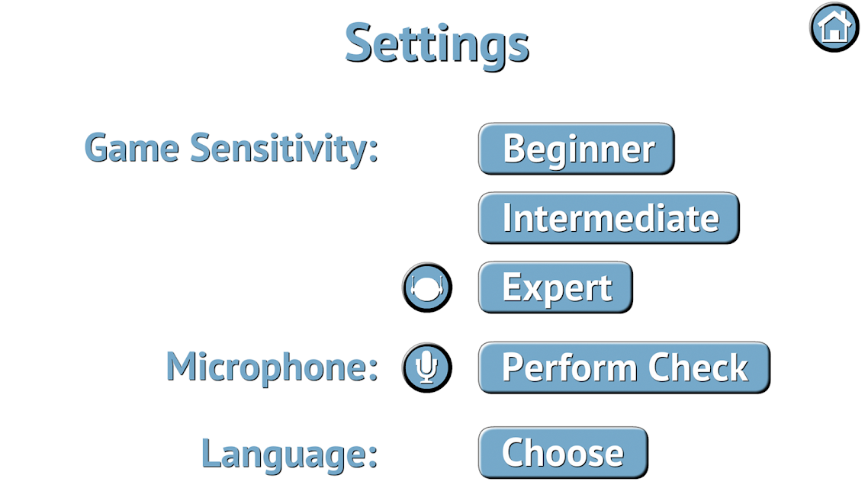Image resolution: width=868 pixels, height=488 pixels.
Task: Click the Language label text
Action: (x=290, y=454)
